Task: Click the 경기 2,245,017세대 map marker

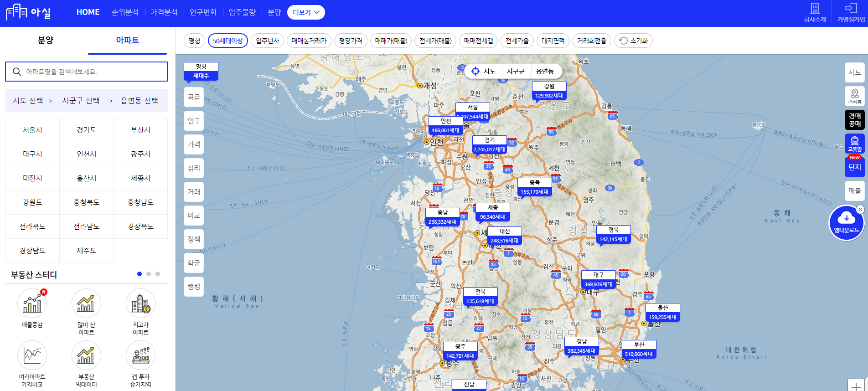Action: 489,145
